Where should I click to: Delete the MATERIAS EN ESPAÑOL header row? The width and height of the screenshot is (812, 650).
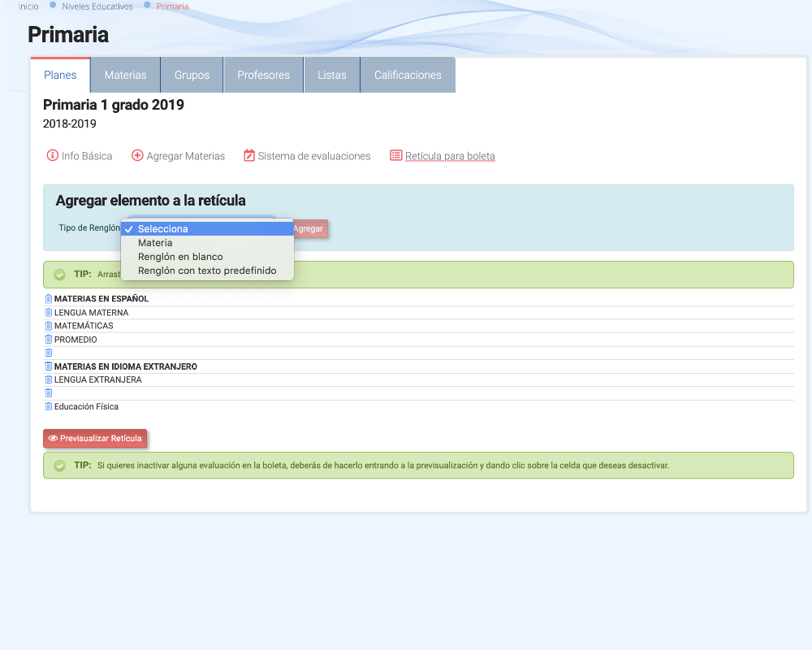click(49, 299)
